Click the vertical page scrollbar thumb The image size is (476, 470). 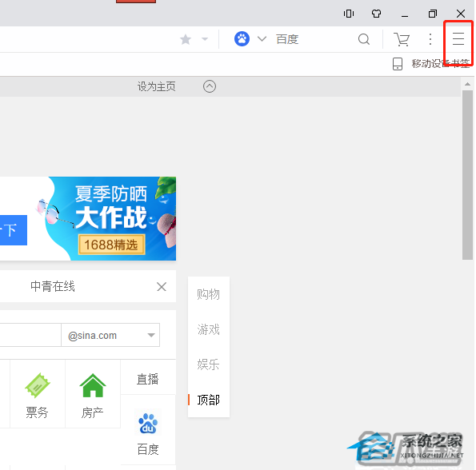(x=467, y=175)
